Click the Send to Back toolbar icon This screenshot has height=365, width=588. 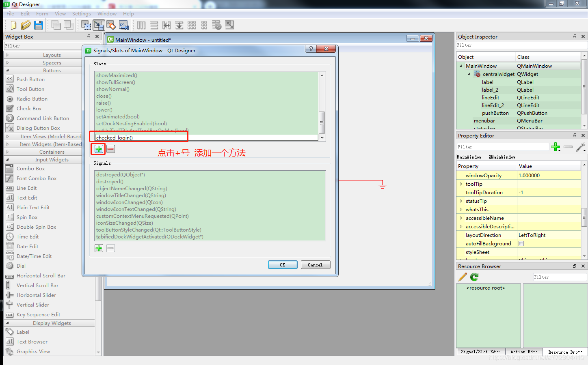56,25
